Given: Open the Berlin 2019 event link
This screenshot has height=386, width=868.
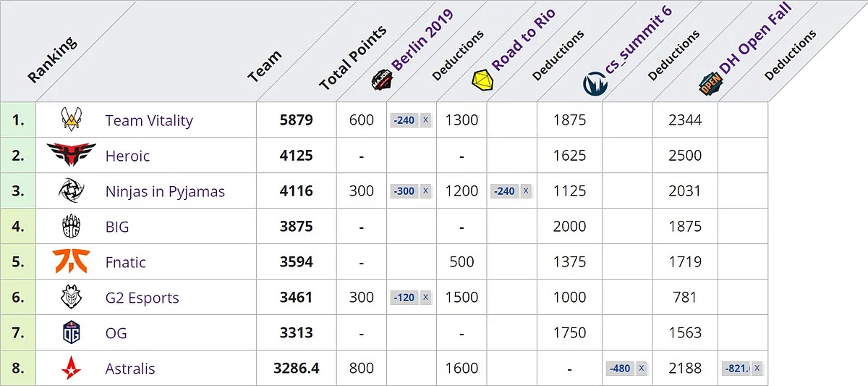Looking at the screenshot, I should 422,41.
